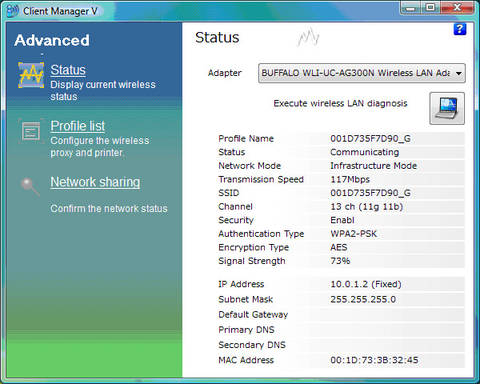Click the Display current wireless status description
The image size is (480, 384).
(103, 91)
